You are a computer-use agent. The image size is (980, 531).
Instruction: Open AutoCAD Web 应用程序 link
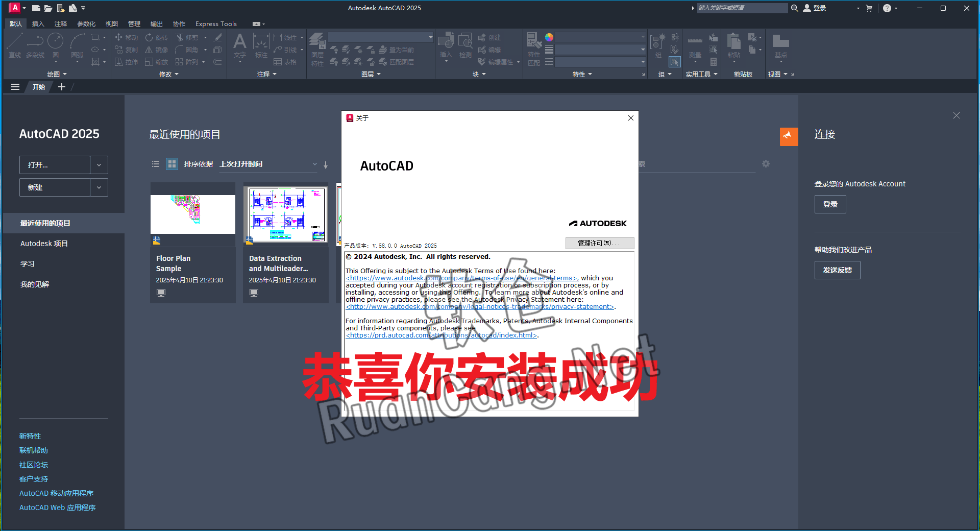coord(58,508)
